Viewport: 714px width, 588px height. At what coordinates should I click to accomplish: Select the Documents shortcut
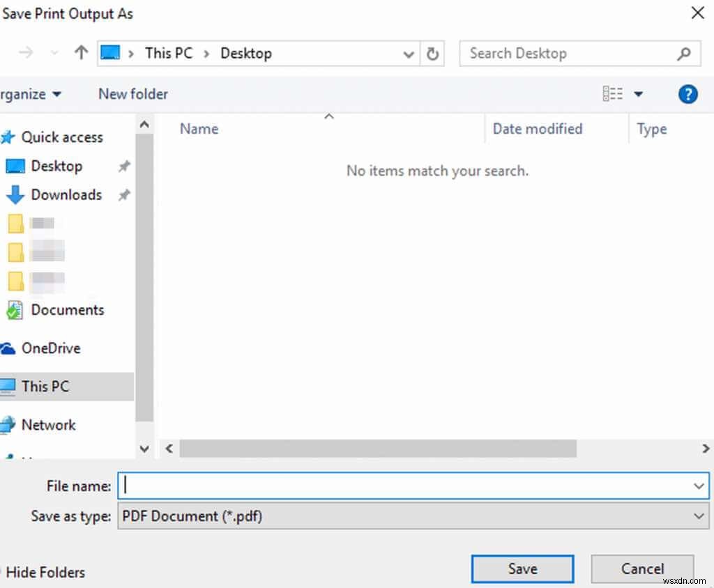68,310
